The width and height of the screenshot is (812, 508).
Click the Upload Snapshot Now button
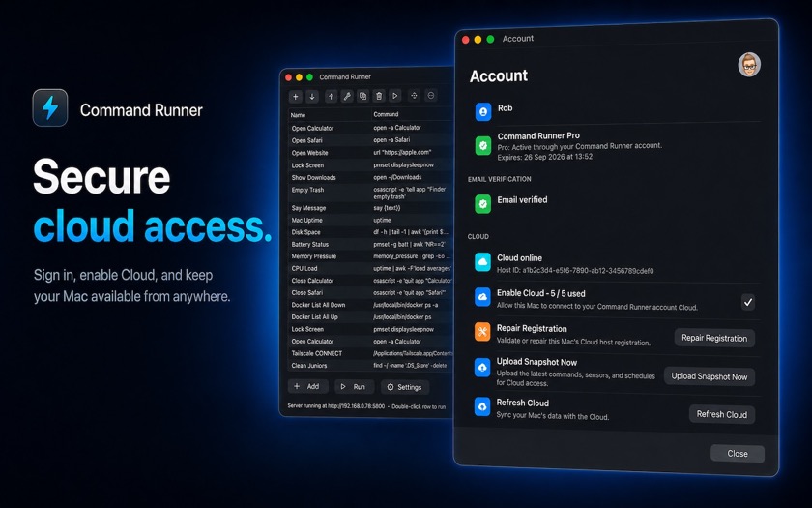click(x=709, y=376)
